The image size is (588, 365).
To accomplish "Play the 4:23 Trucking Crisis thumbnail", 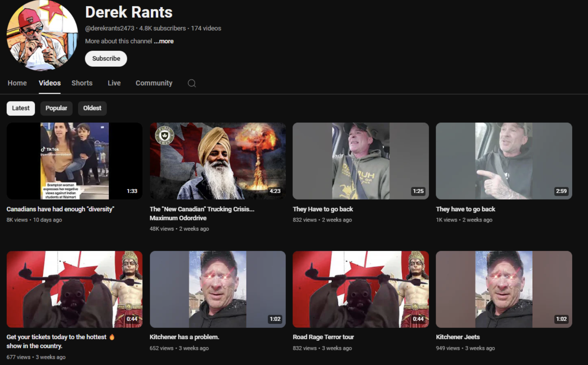I will tap(218, 161).
